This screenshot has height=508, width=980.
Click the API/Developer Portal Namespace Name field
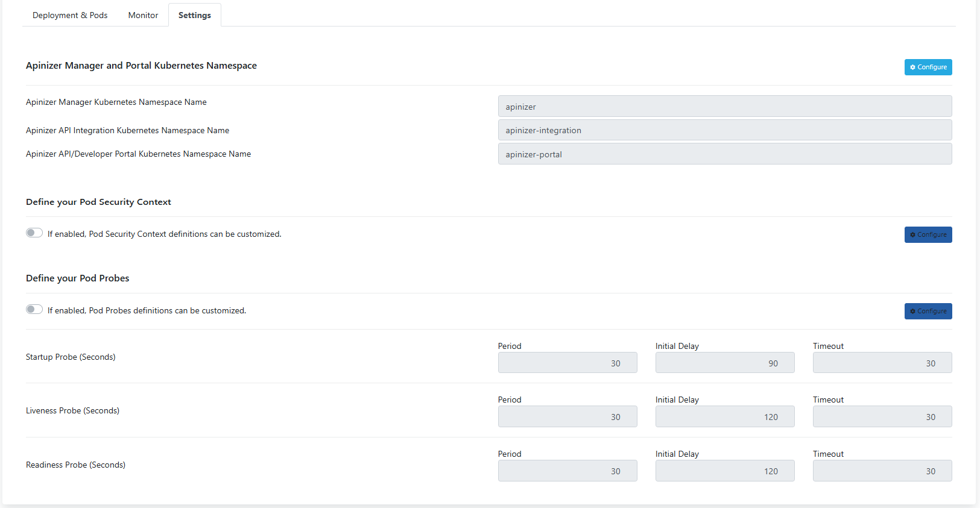724,154
